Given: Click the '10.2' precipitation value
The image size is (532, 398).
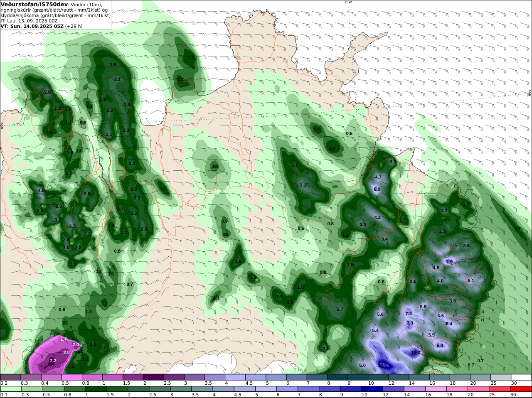Looking at the screenshot, I should (416, 352).
